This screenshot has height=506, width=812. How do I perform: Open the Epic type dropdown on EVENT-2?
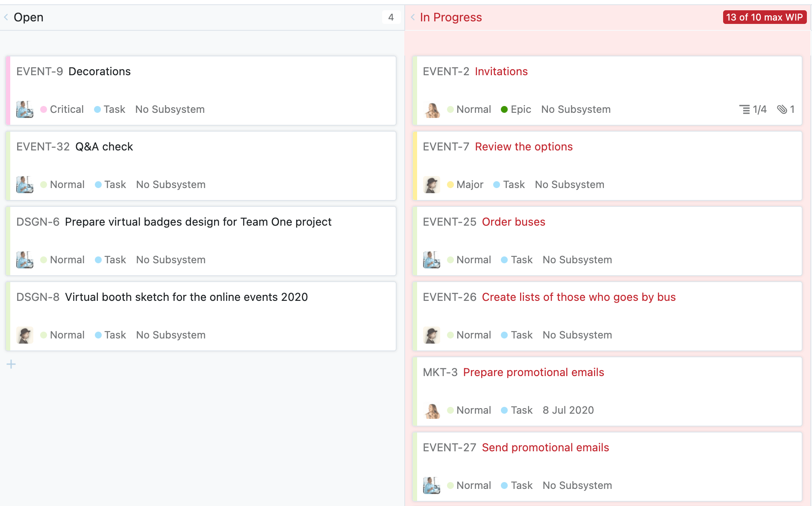521,109
